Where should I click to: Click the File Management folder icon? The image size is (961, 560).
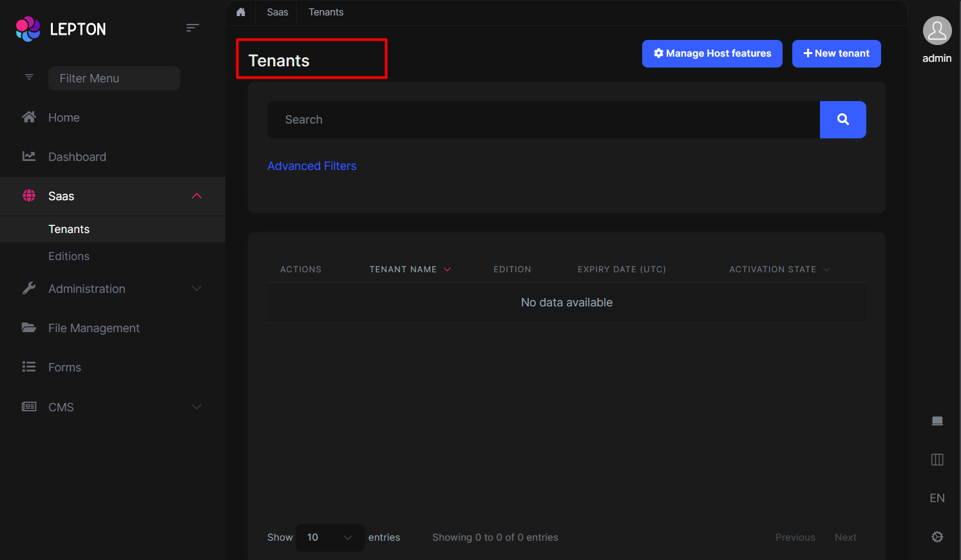[x=29, y=328]
